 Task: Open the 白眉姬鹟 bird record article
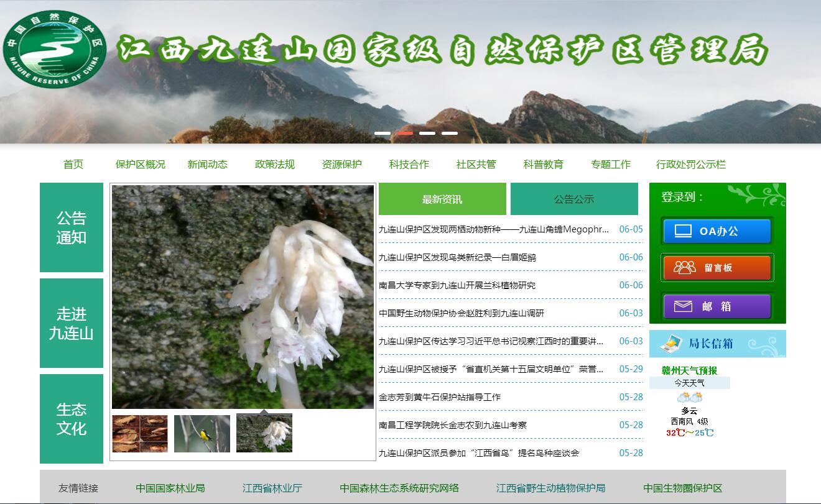click(457, 257)
